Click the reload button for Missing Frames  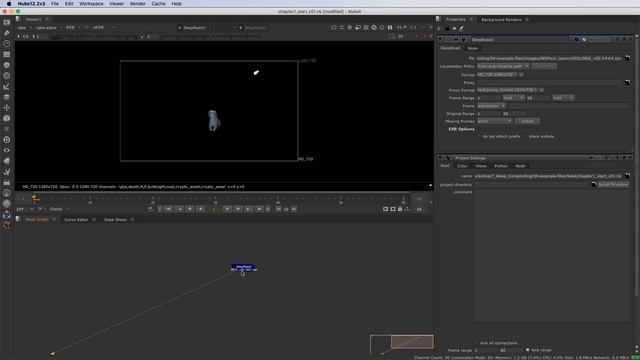click(x=527, y=121)
